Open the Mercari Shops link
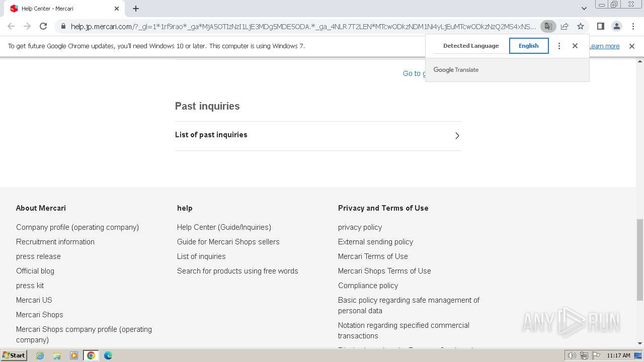The width and height of the screenshot is (644, 362). (40, 315)
